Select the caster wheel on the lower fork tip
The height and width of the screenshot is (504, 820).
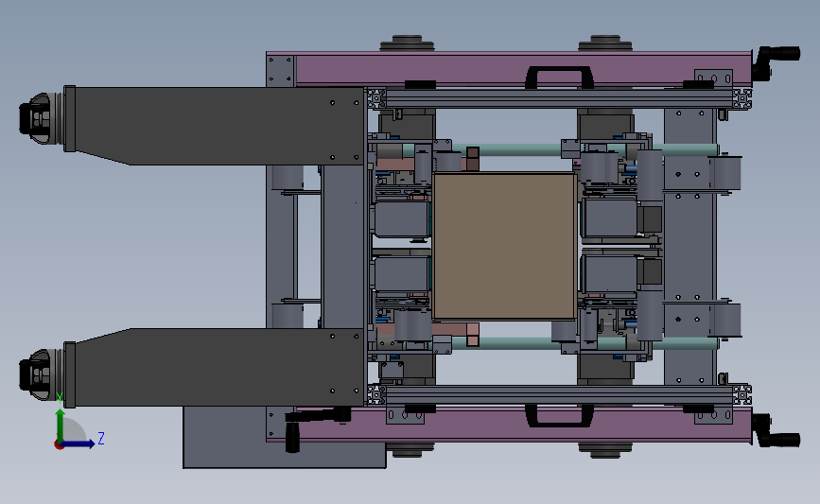click(41, 374)
